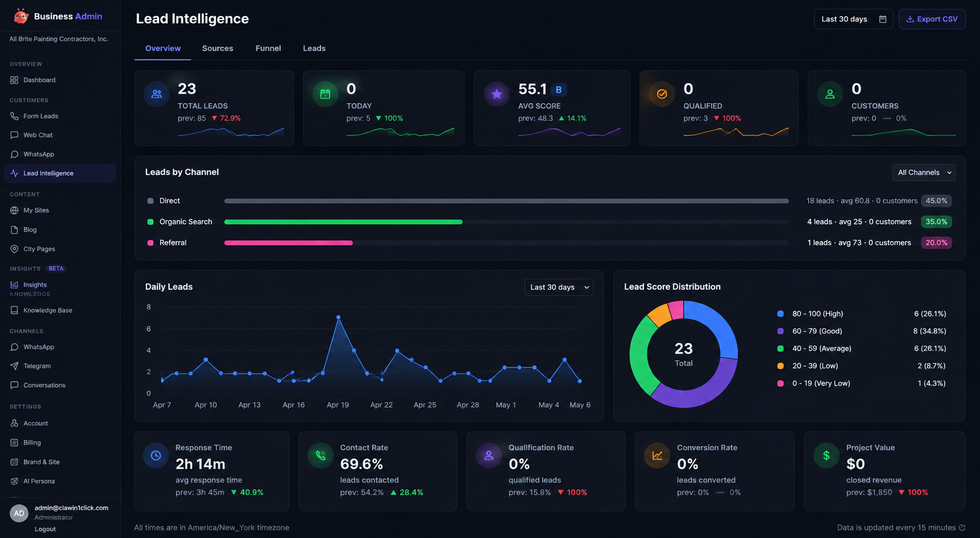The height and width of the screenshot is (538, 980).
Task: Click the green 40 - 59 (Average) swatch
Action: [x=780, y=349]
